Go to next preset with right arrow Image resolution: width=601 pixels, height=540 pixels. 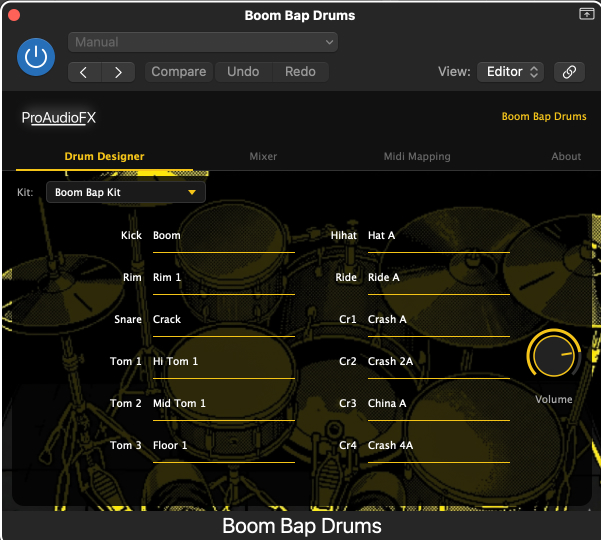pyautogui.click(x=118, y=72)
